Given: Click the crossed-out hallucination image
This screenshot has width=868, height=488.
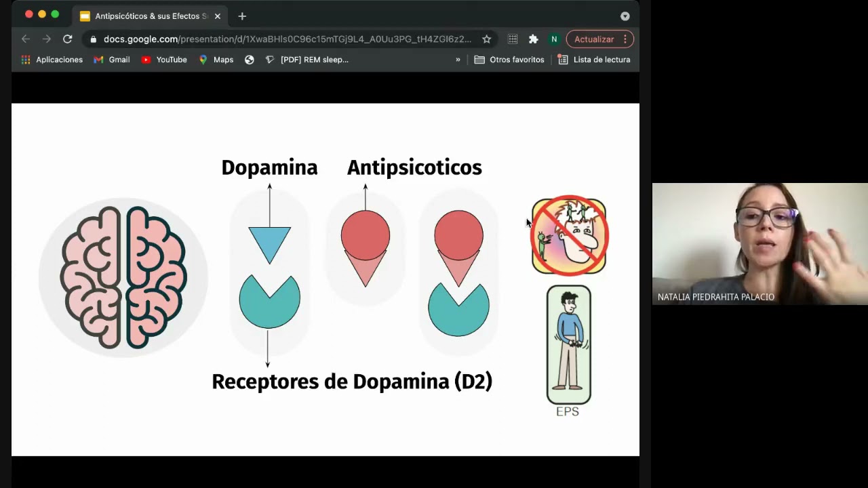Looking at the screenshot, I should pyautogui.click(x=569, y=236).
